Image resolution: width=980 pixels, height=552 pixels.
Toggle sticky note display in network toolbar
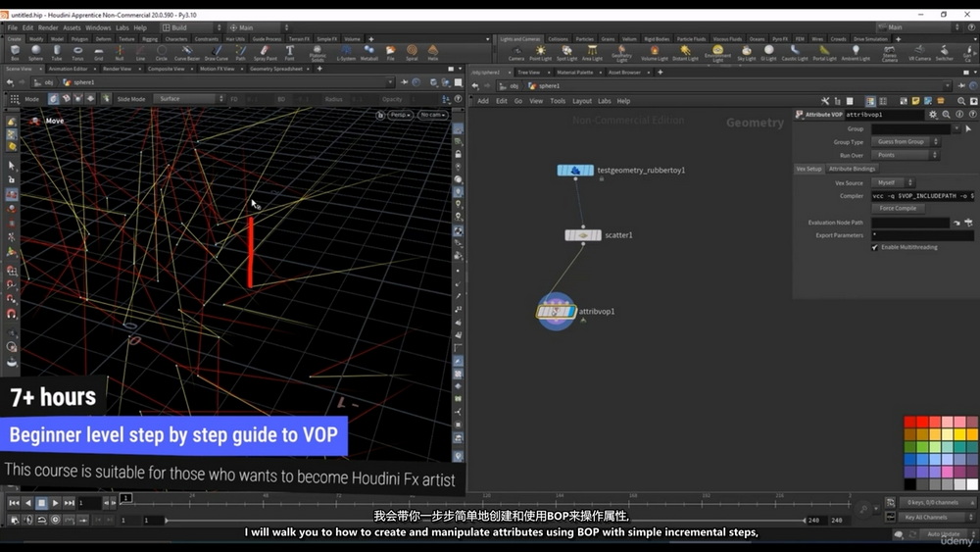[x=915, y=101]
